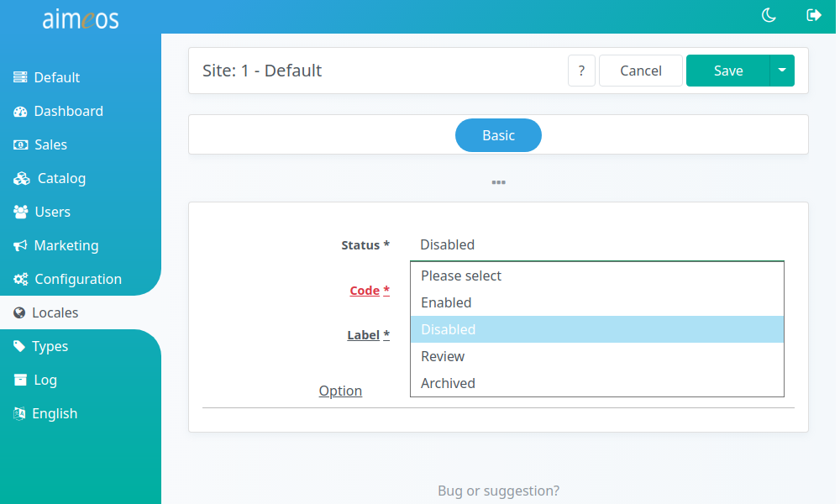Click the Configuration gears icon
Screen dimensions: 840x504
20,279
